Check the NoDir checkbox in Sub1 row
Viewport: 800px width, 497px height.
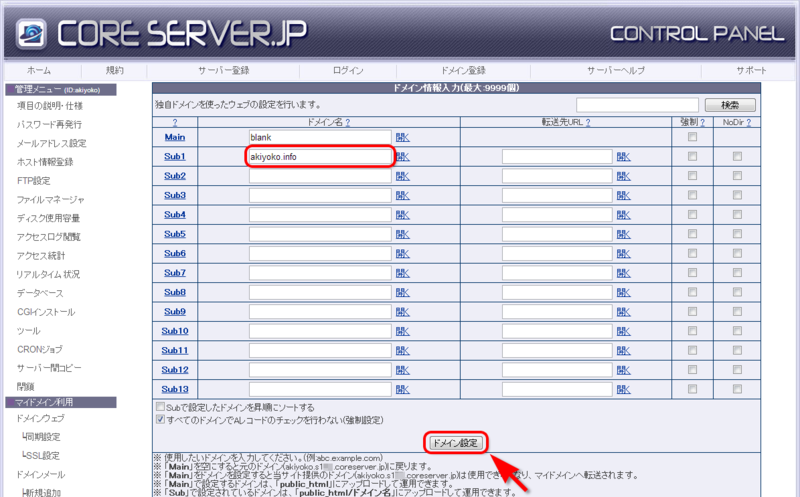(737, 156)
